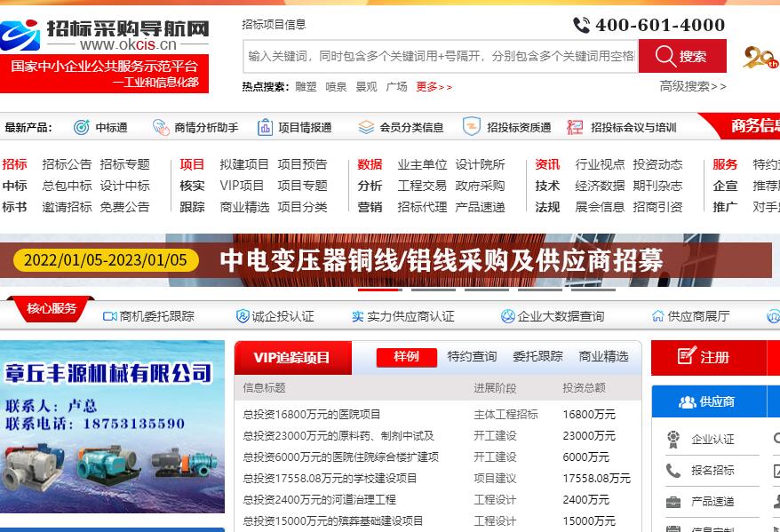Open 商情分析助手 via its icon

click(x=161, y=127)
